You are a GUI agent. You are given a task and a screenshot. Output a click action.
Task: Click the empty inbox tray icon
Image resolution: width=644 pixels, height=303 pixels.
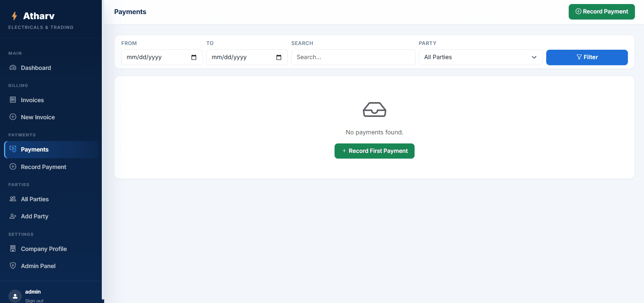(375, 110)
